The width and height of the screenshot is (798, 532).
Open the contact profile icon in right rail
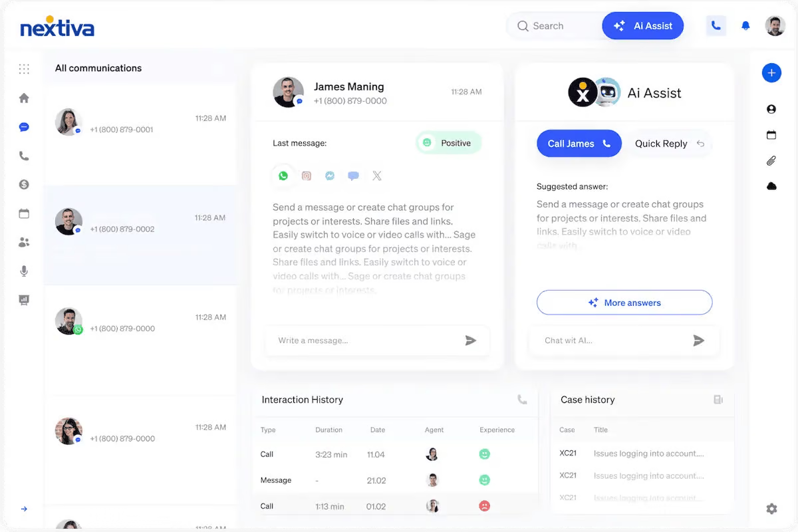tap(771, 109)
